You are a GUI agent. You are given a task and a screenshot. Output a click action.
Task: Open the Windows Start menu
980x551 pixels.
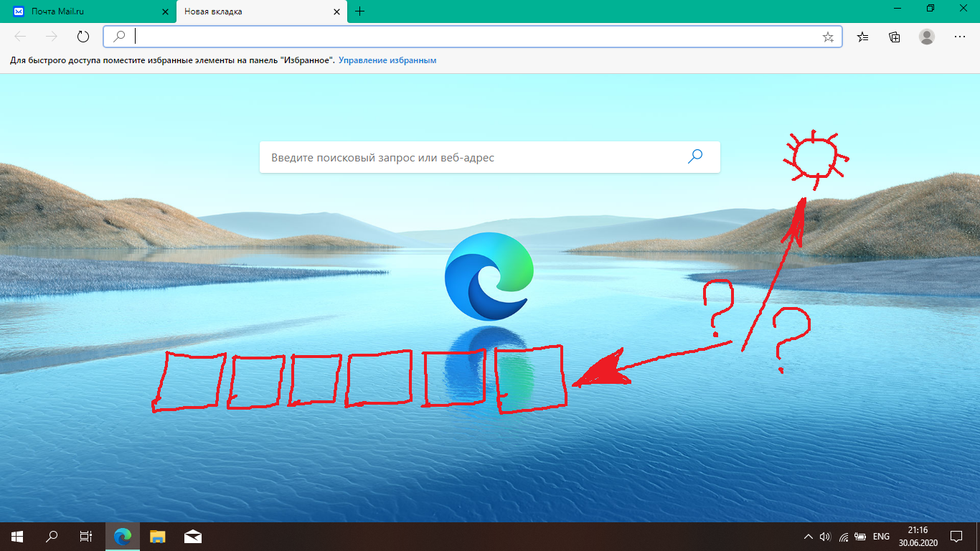(17, 536)
